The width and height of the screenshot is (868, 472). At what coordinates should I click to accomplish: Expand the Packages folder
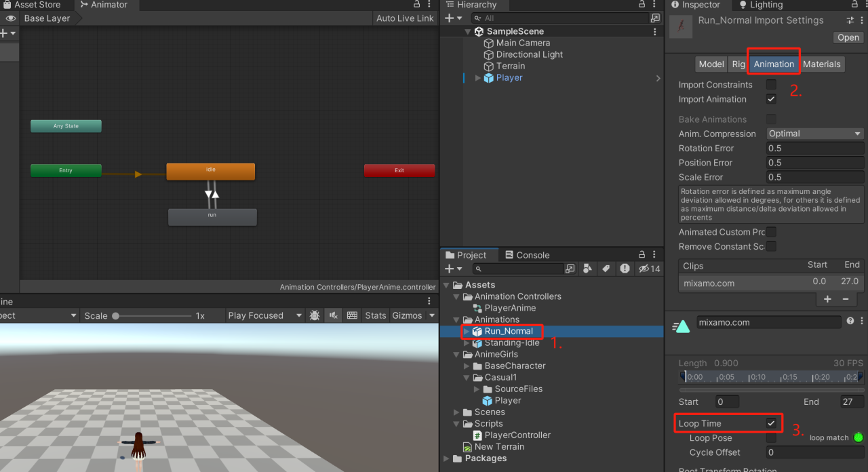click(448, 458)
